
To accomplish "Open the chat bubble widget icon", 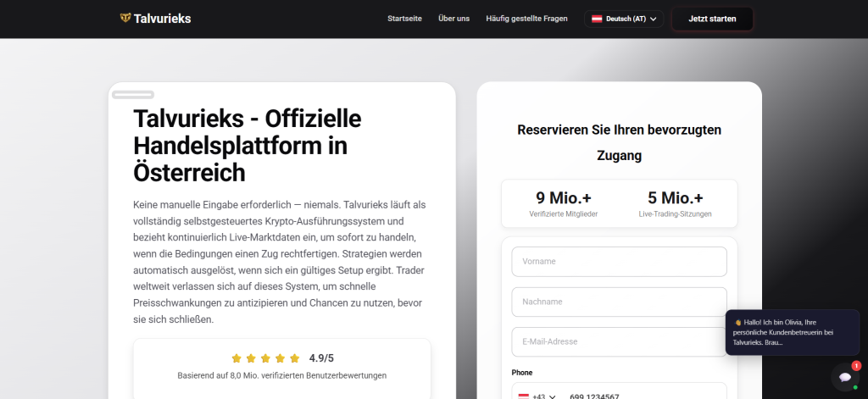I will click(845, 377).
